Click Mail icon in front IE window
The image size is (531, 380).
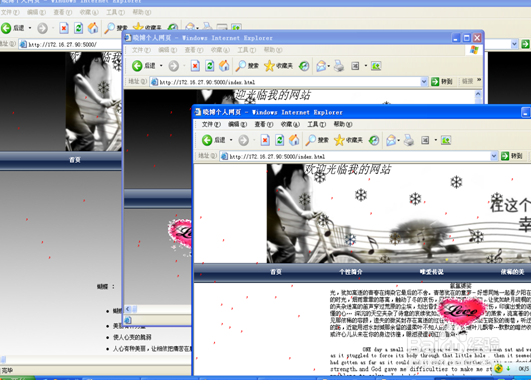(391, 140)
